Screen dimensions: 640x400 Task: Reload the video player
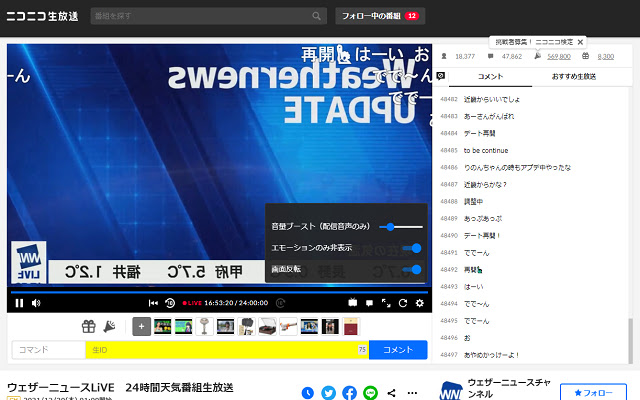[x=403, y=303]
